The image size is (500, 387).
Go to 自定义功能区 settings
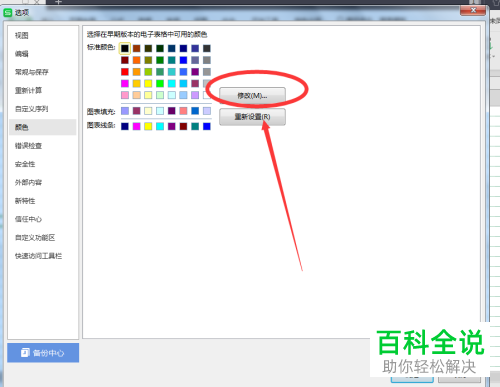click(x=35, y=237)
